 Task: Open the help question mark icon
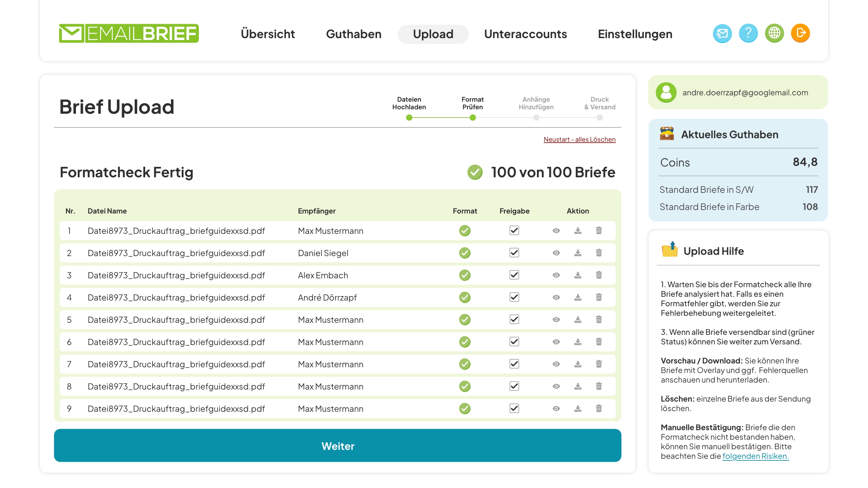(x=748, y=33)
